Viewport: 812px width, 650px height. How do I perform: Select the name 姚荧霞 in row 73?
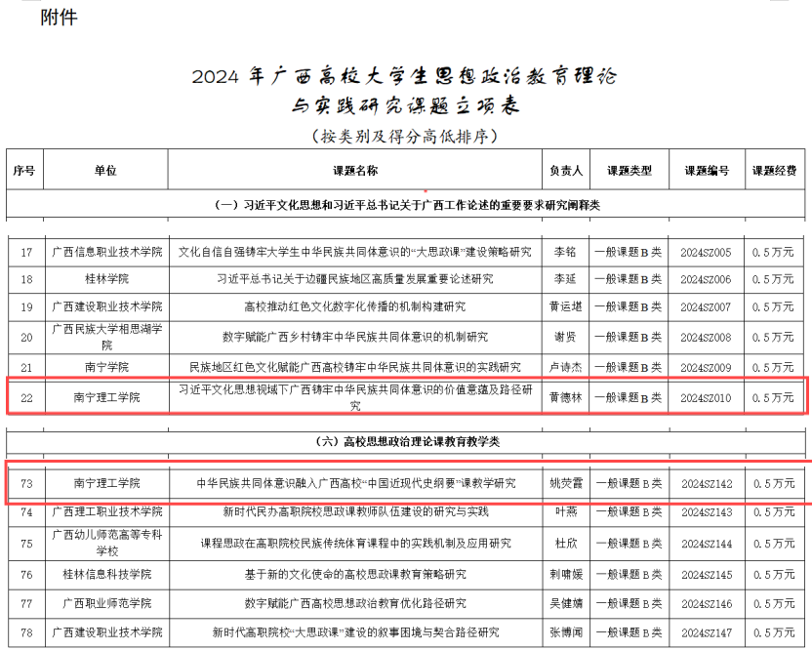tap(566, 483)
